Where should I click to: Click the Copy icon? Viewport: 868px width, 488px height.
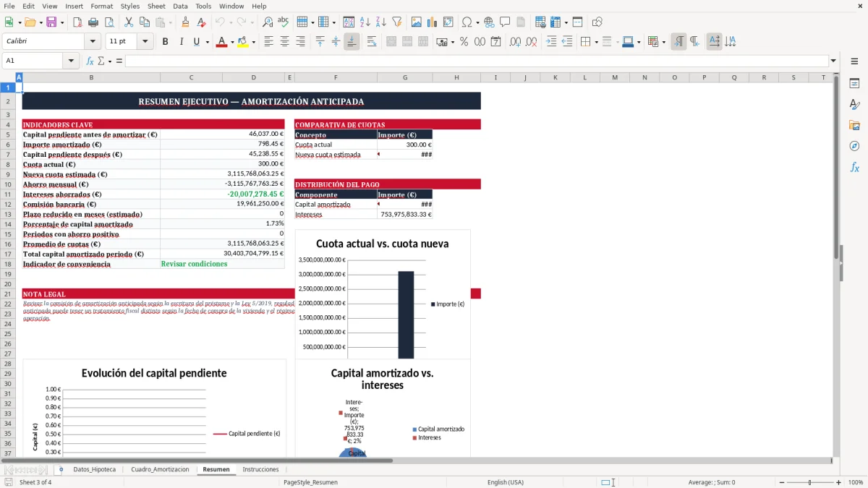pos(144,22)
